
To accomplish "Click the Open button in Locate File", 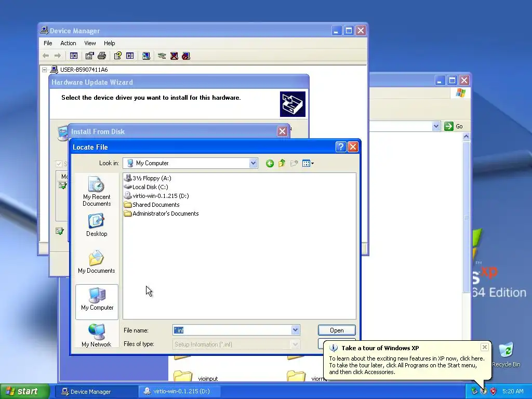I will coord(337,330).
